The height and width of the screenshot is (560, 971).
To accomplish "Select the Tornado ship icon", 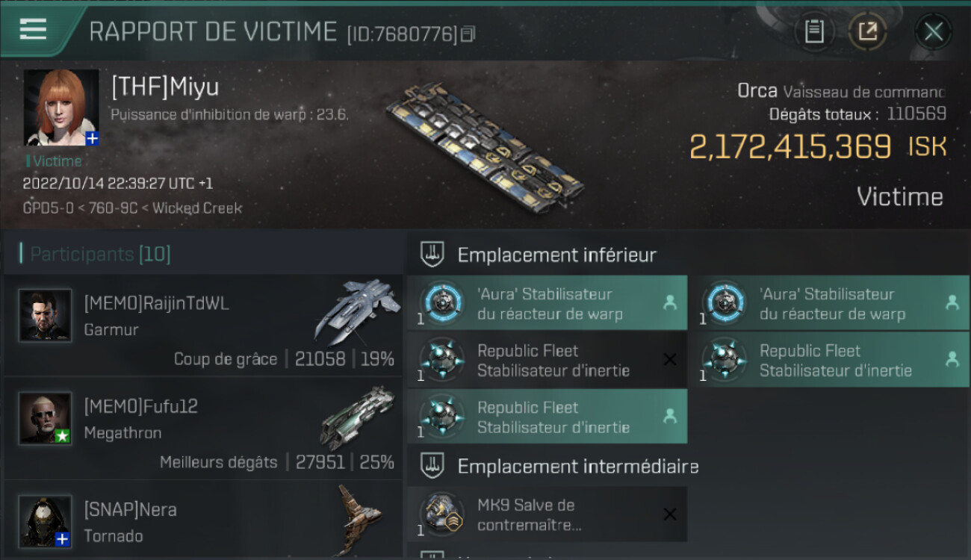I will [358, 519].
